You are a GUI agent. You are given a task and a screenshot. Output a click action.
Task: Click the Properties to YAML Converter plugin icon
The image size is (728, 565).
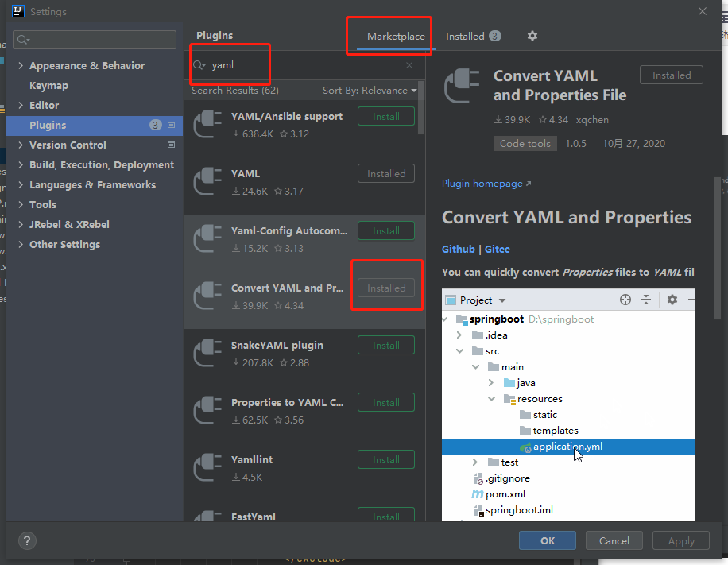pyautogui.click(x=207, y=409)
